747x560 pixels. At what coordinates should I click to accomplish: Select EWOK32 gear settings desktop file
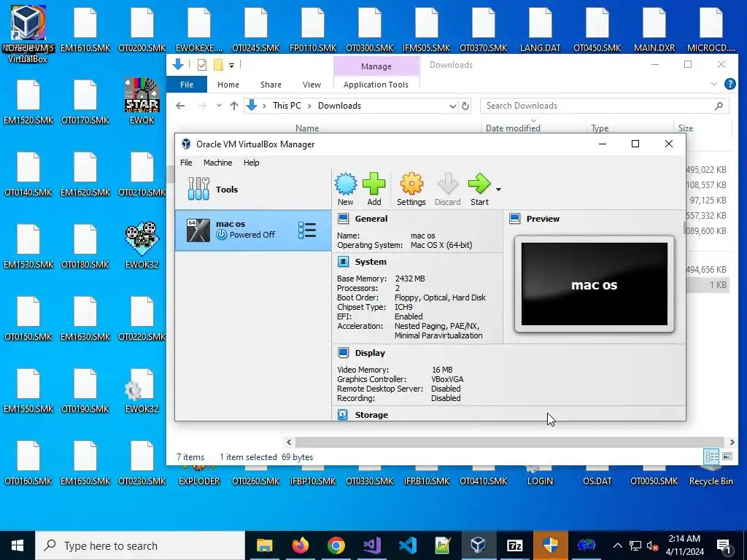[142, 389]
